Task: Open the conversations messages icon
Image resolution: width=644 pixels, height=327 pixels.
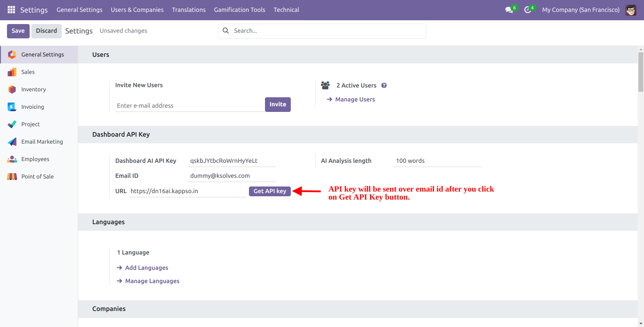Action: [x=509, y=10]
